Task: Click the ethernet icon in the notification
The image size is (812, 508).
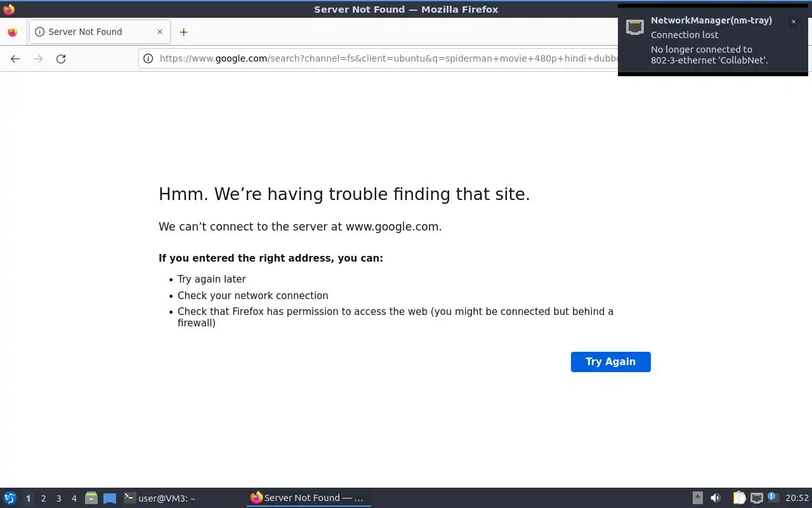Action: point(635,27)
